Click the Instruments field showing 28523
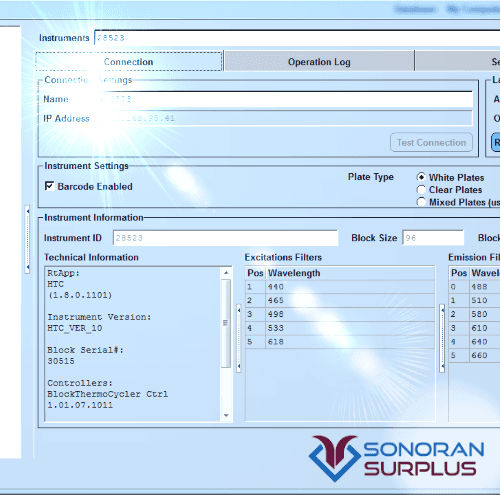Image resolution: width=500 pixels, height=495 pixels. click(x=297, y=38)
